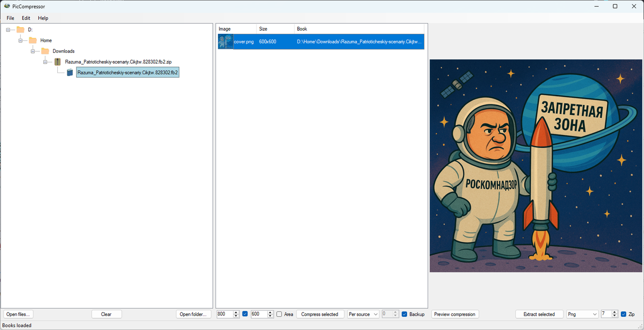644x330 pixels.
Task: Open the Help menu
Action: [43, 18]
